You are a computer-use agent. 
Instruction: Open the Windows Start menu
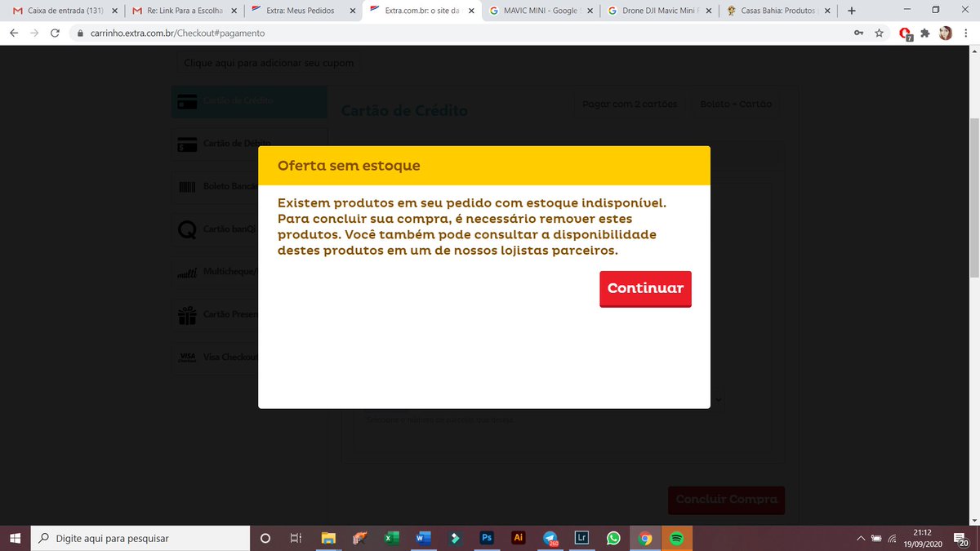pos(15,538)
